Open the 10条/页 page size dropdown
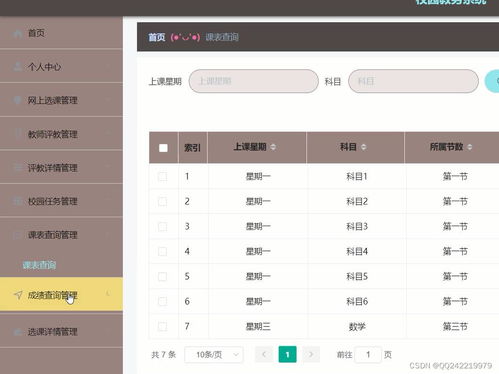This screenshot has width=499, height=374. coord(214,355)
